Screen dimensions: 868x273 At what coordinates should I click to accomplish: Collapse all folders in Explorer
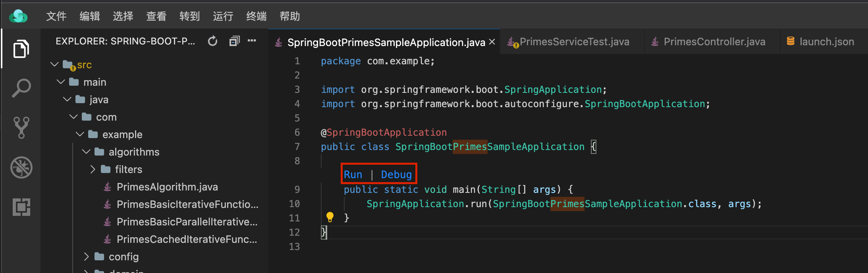point(234,41)
